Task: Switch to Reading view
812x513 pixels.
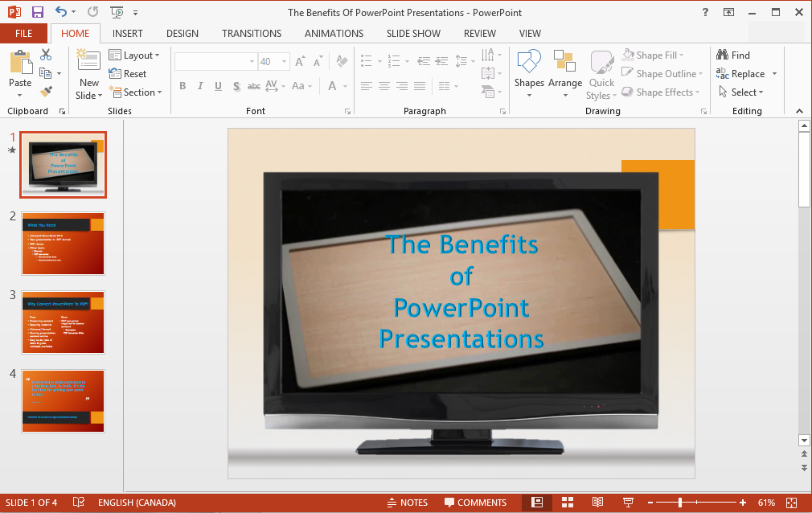Action: click(x=597, y=502)
